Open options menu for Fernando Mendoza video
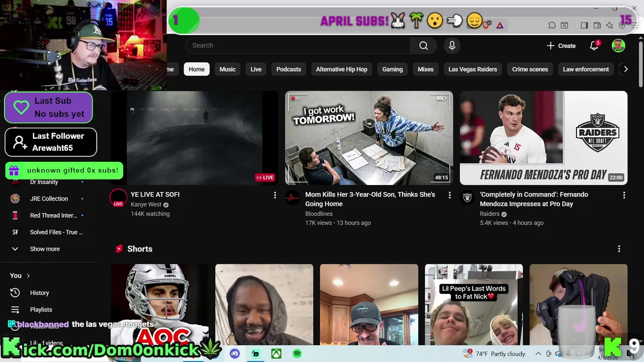 click(x=624, y=195)
